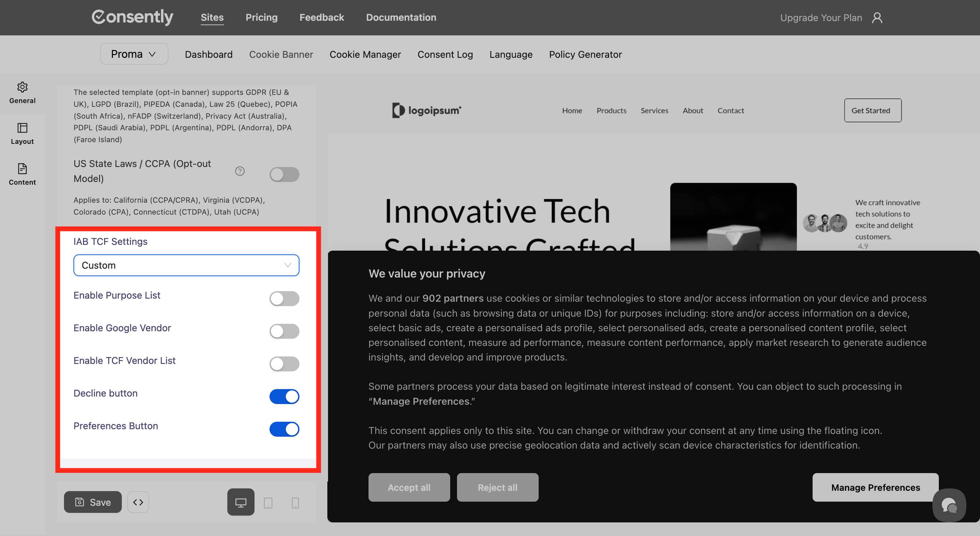Screen dimensions: 980x536
Task: Open the Proma site selector dropdown
Action: (133, 54)
